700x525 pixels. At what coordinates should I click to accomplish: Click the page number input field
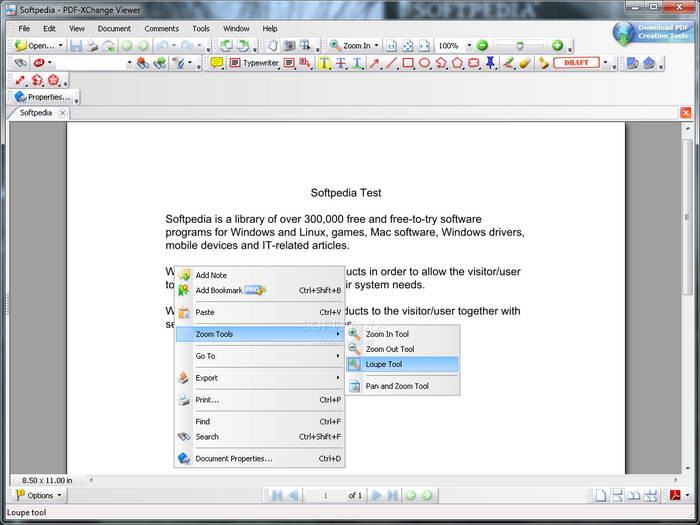[326, 495]
